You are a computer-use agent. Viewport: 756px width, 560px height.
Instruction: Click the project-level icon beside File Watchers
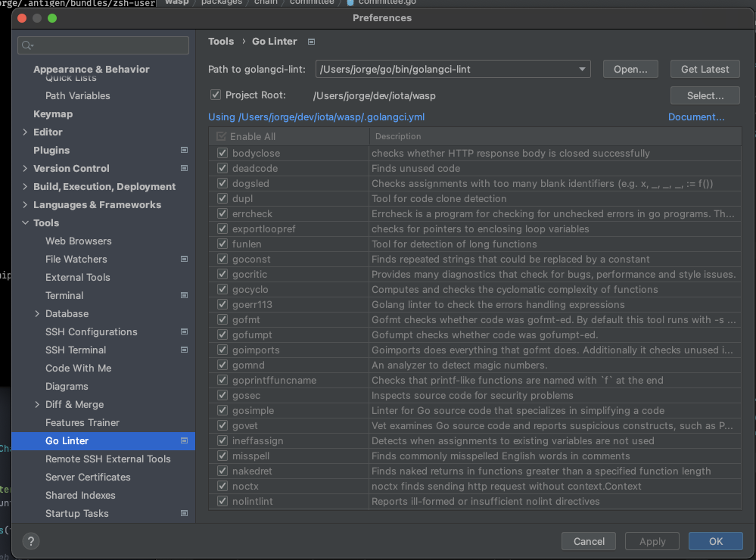(x=184, y=259)
